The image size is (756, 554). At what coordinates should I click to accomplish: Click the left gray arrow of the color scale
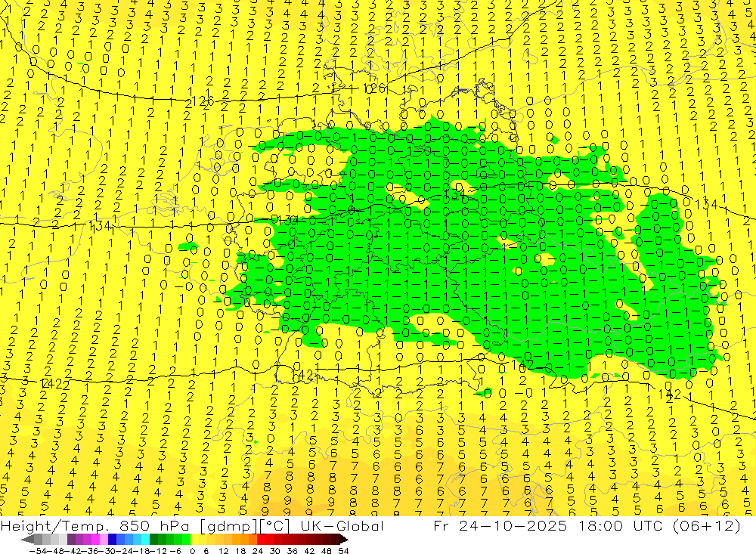tap(27, 540)
